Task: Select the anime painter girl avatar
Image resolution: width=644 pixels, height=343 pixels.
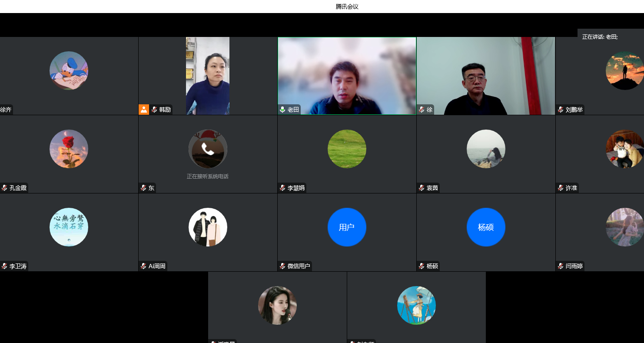Action: coord(416,305)
